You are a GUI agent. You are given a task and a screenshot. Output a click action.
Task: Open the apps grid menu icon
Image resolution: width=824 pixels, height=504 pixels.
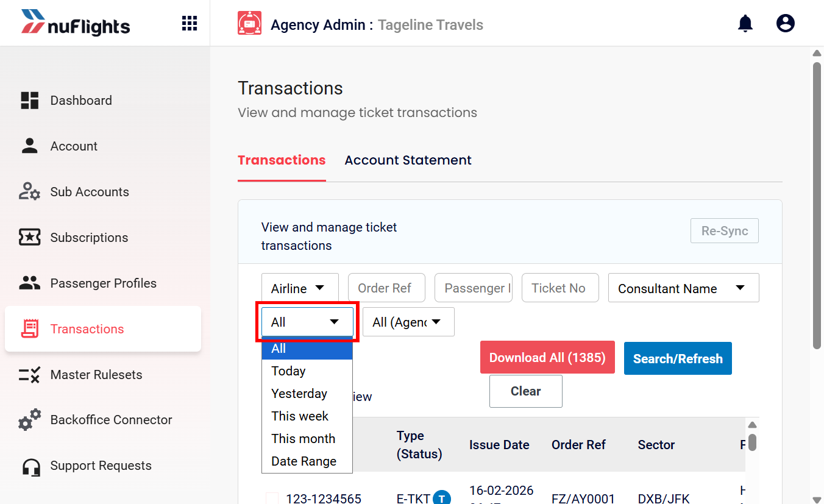[x=190, y=23]
